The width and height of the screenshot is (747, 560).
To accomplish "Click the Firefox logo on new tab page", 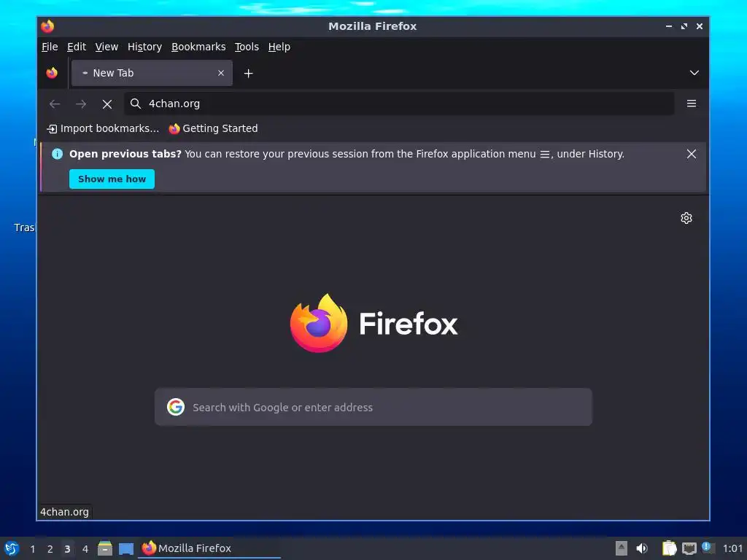I will point(373,323).
